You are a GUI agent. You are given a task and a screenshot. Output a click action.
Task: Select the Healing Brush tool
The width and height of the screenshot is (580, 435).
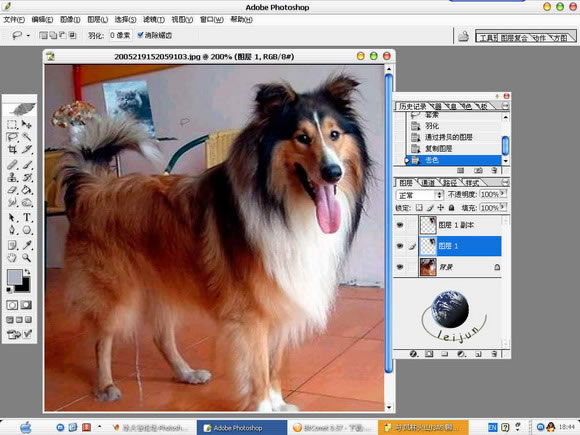pos(12,165)
